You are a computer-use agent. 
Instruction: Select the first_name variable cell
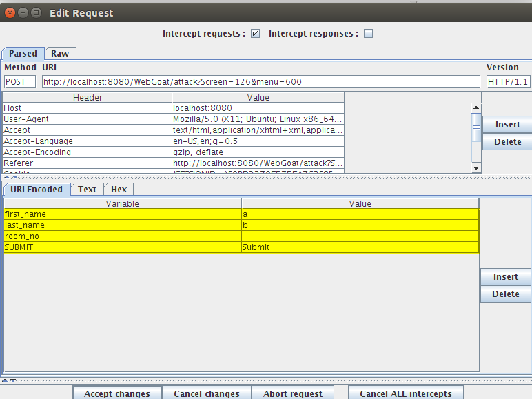(123, 214)
